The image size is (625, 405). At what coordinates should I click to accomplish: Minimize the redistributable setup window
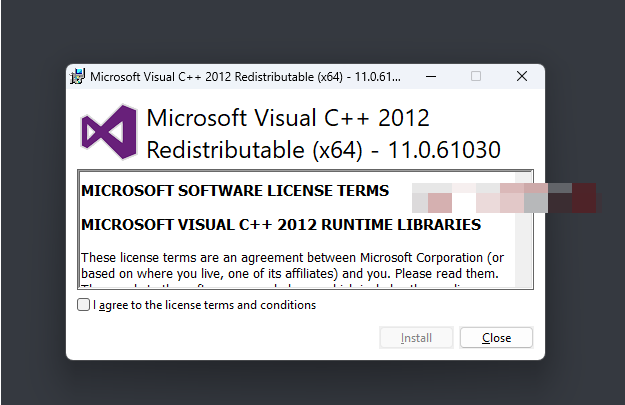tap(430, 76)
